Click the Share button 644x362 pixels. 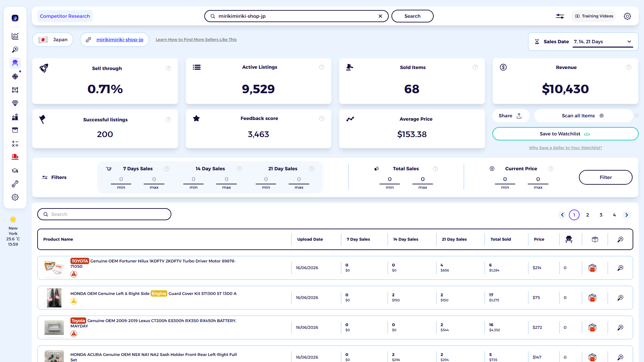click(x=511, y=116)
